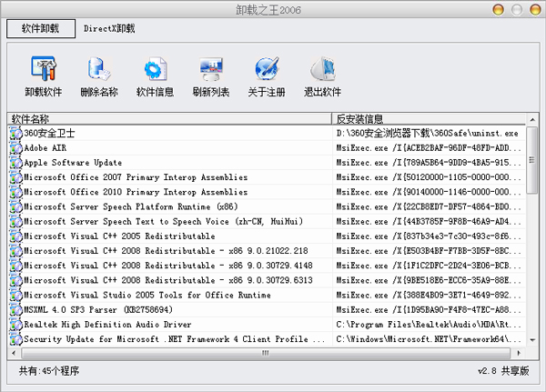Select Microsoft Server Speech Platform Runtime (x86)

[130, 206]
